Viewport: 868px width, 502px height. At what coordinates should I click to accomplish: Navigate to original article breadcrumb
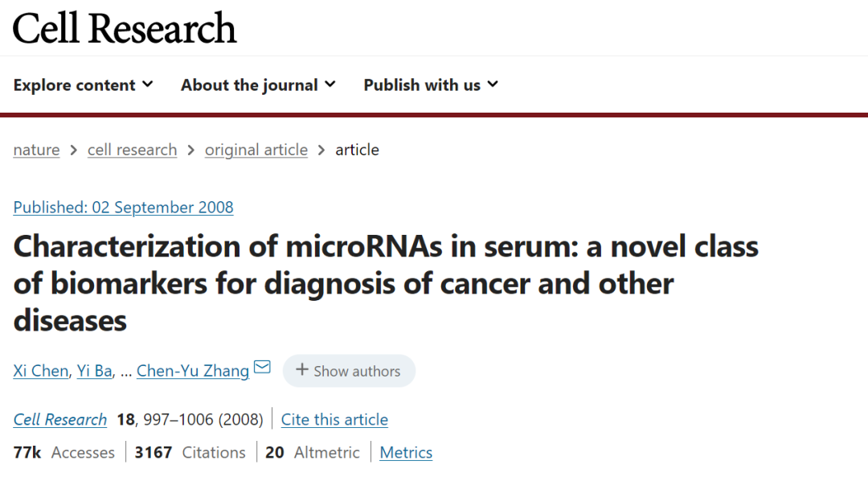(256, 150)
